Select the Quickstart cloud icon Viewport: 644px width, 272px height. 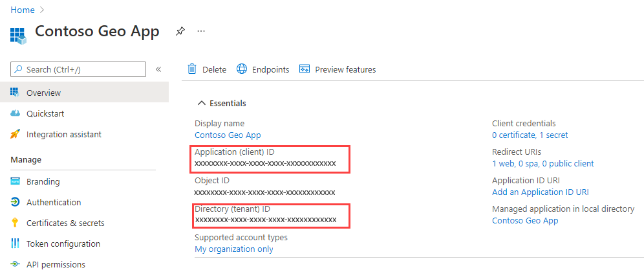16,113
